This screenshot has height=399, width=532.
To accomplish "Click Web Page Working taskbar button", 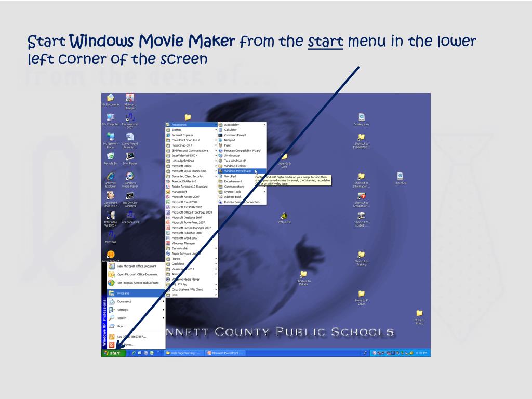I will point(184,353).
